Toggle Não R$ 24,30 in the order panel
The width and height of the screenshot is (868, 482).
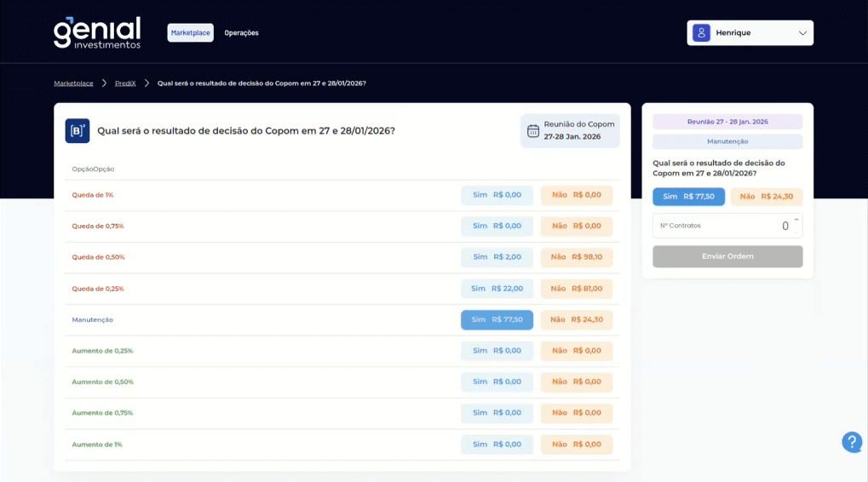767,197
